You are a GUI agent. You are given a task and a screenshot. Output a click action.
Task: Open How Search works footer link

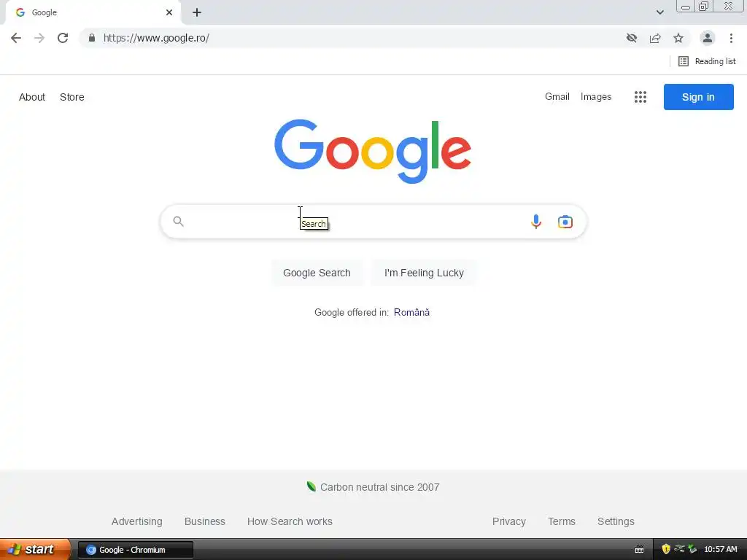(x=290, y=521)
